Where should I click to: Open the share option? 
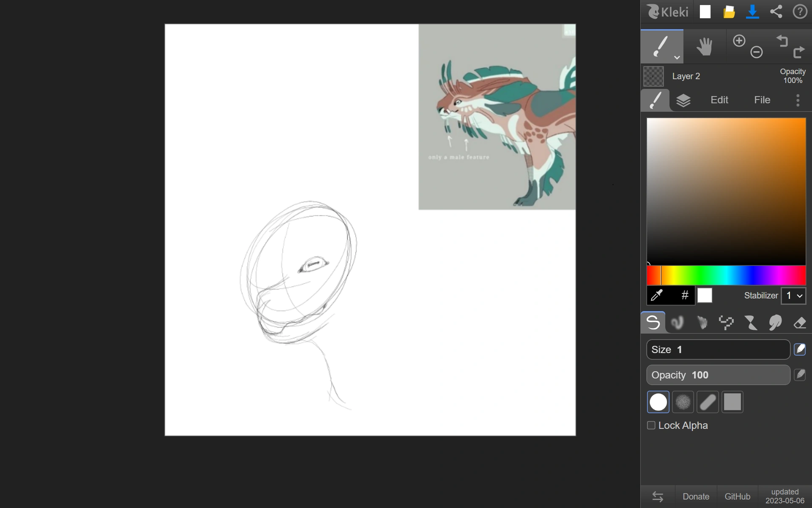tap(776, 11)
